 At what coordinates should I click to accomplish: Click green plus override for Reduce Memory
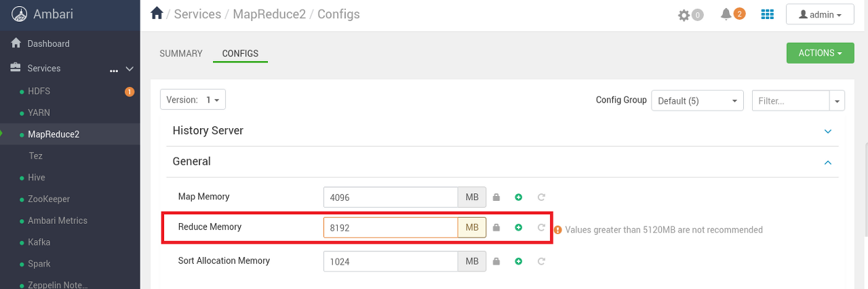coord(519,228)
